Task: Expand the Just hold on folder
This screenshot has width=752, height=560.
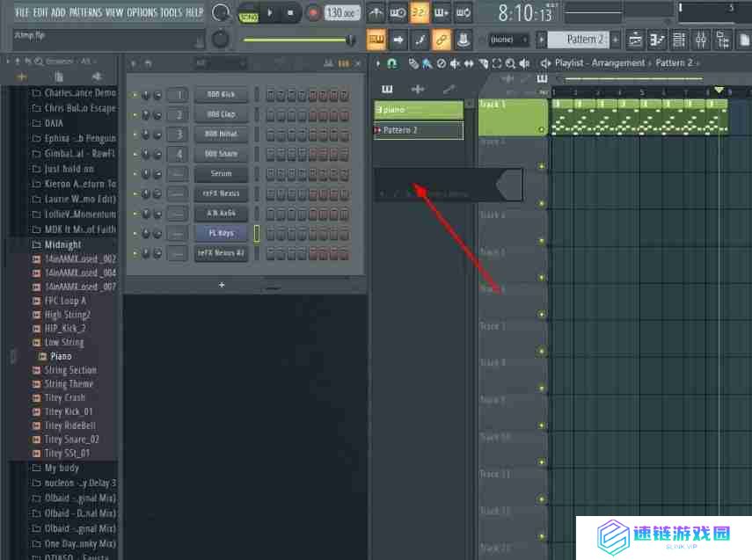Action: (x=69, y=169)
